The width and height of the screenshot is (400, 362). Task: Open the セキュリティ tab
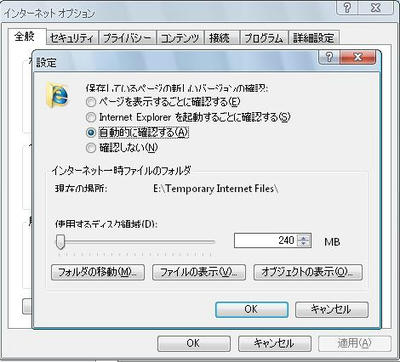click(72, 38)
